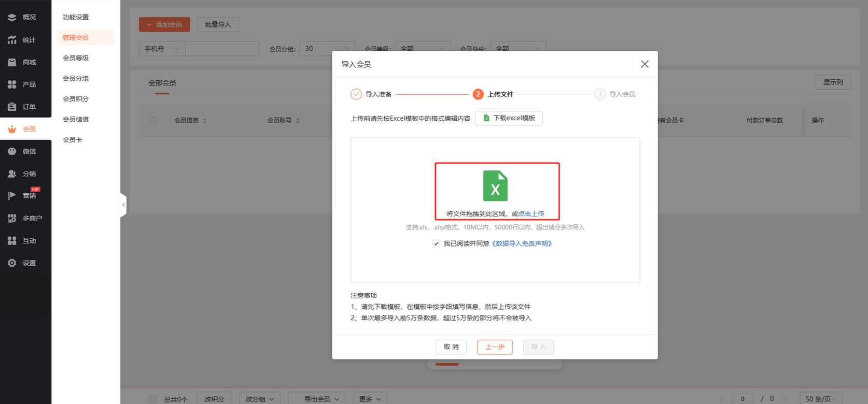Open the 50 条/页 page size dropdown
The height and width of the screenshot is (404, 868).
pyautogui.click(x=821, y=399)
